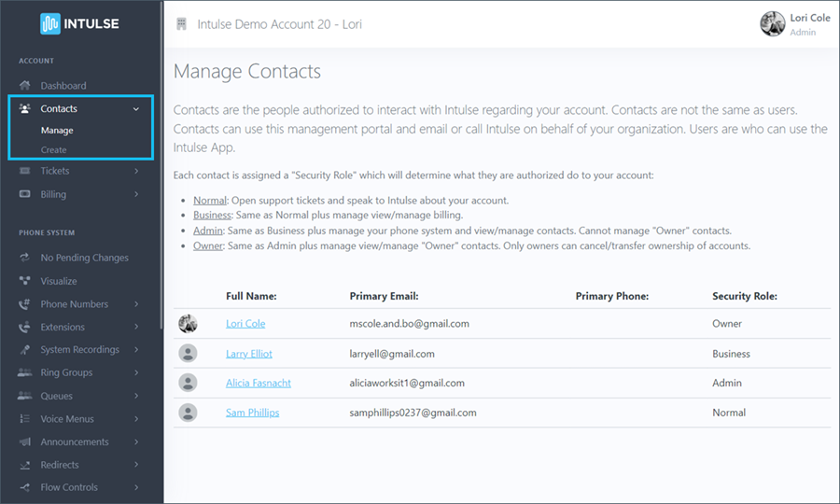Open the Sam Phillips contact link
840x504 pixels.
(x=252, y=413)
